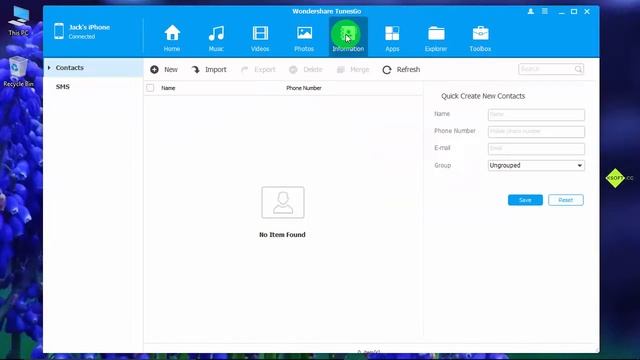Select the Information tab
Screen dimensions: 640x360
(x=348, y=37)
